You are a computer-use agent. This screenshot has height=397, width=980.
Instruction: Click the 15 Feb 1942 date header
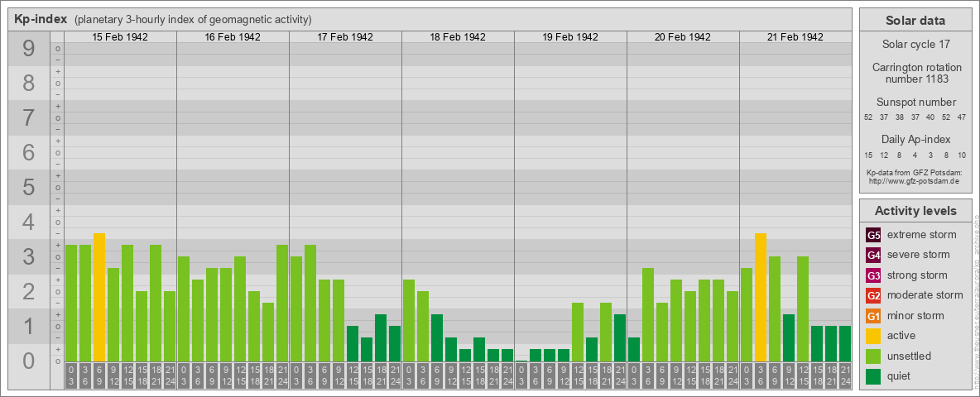[120, 37]
